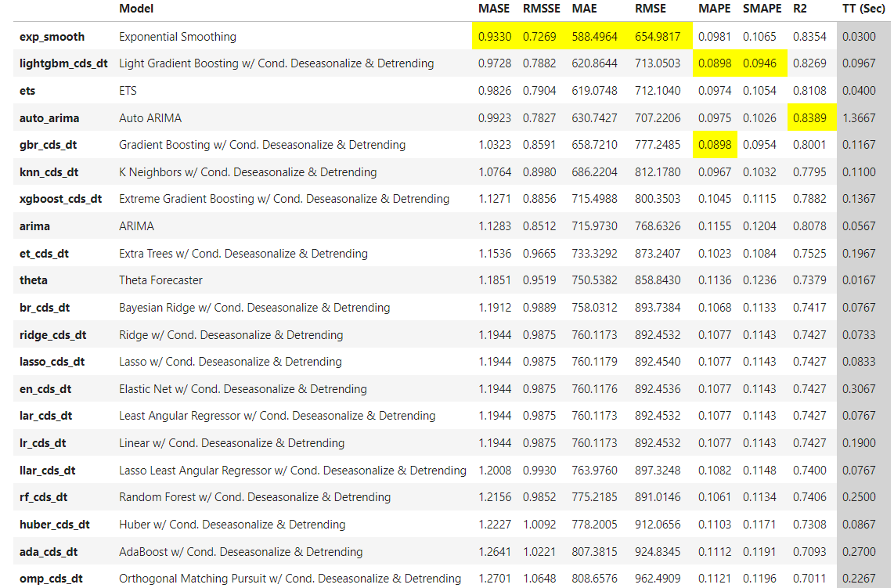
Task: Click the RMSE column header
Action: point(650,9)
